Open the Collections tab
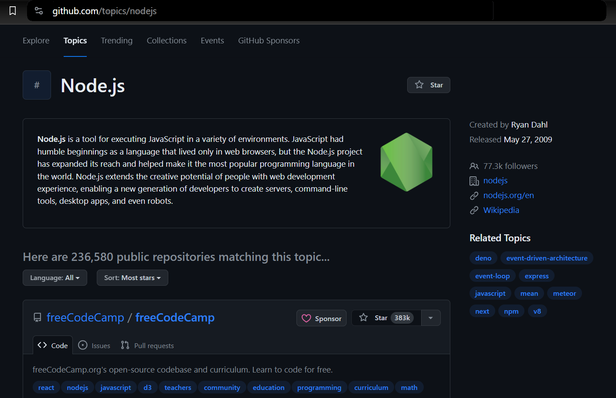This screenshot has width=616, height=398. 167,40
